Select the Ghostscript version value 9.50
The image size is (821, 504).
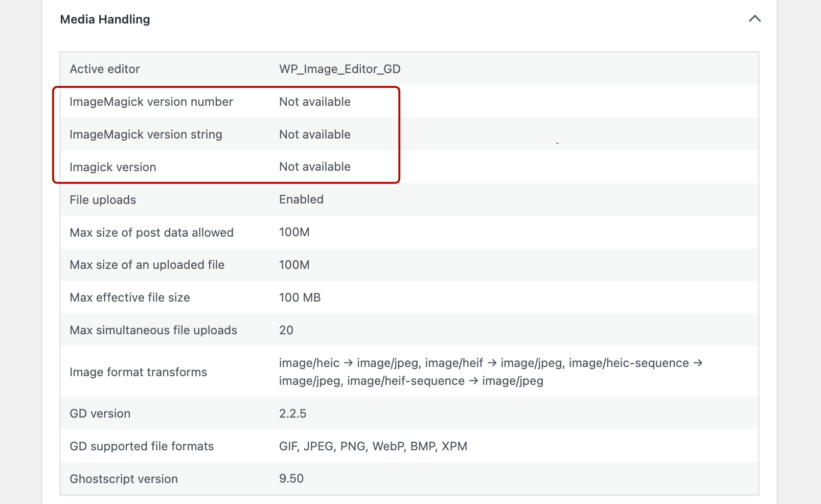(x=291, y=479)
